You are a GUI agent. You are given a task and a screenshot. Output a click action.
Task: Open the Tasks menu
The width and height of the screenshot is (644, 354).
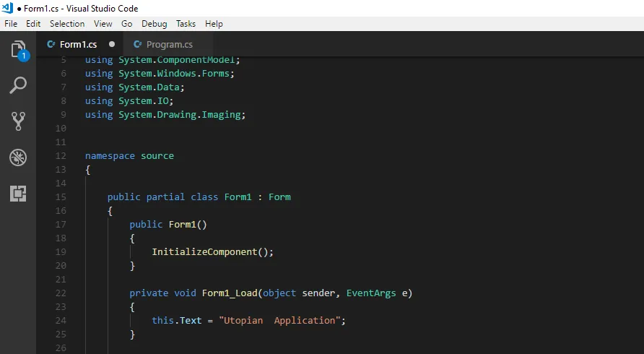point(186,24)
